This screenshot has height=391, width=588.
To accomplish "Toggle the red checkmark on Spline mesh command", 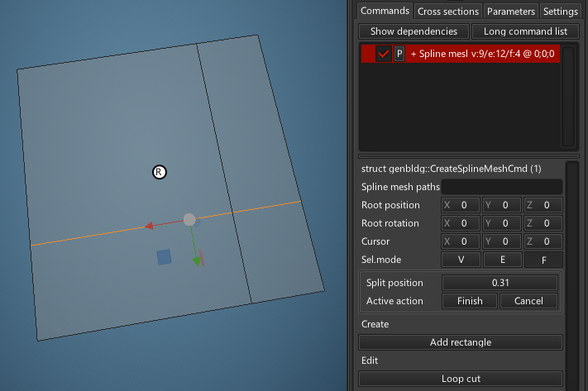I will pyautogui.click(x=383, y=54).
